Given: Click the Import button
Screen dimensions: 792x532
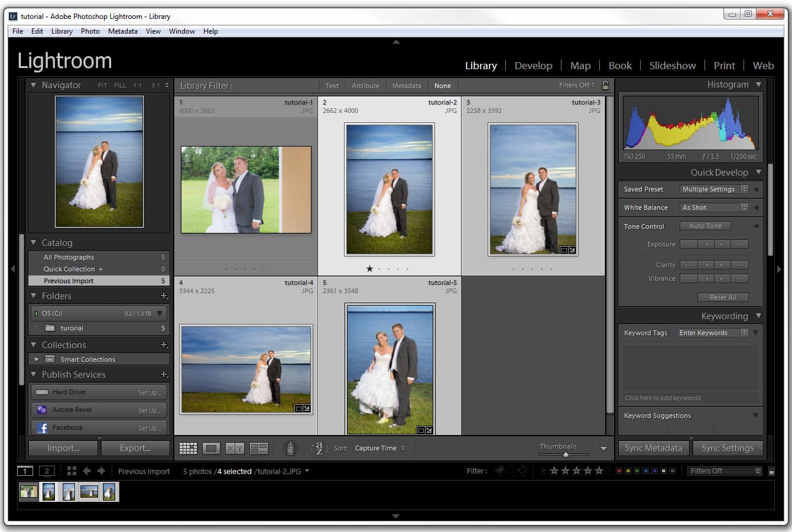Looking at the screenshot, I should coord(62,447).
